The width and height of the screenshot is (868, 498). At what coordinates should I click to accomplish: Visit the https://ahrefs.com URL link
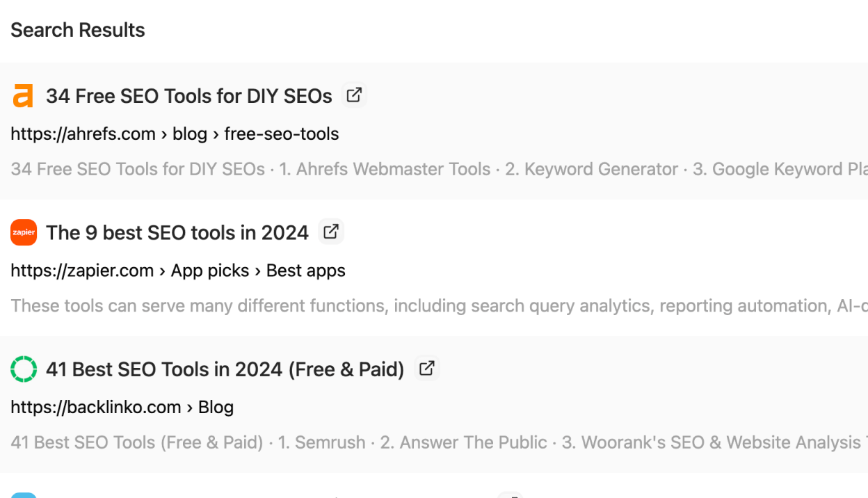click(x=83, y=134)
